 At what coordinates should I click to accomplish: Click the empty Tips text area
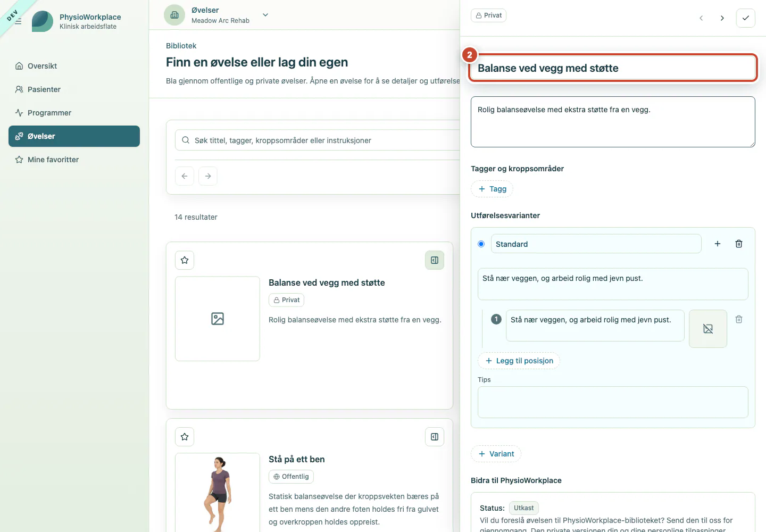[x=613, y=402]
